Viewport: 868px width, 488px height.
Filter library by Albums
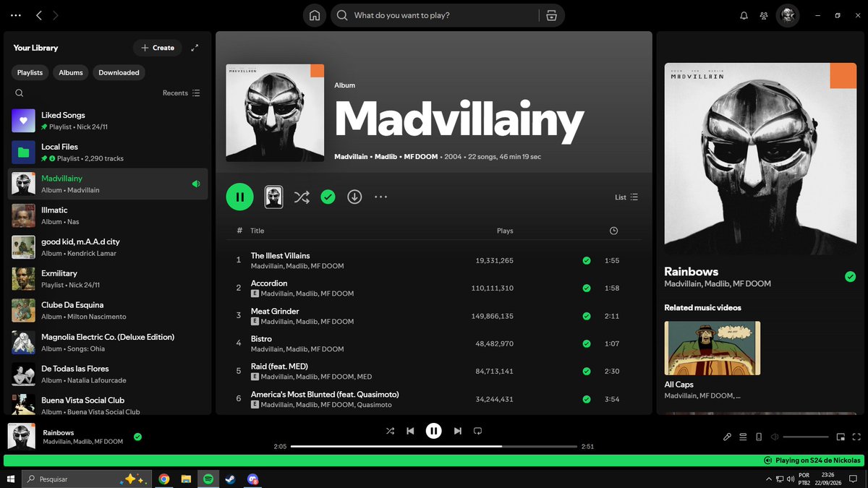tap(71, 72)
